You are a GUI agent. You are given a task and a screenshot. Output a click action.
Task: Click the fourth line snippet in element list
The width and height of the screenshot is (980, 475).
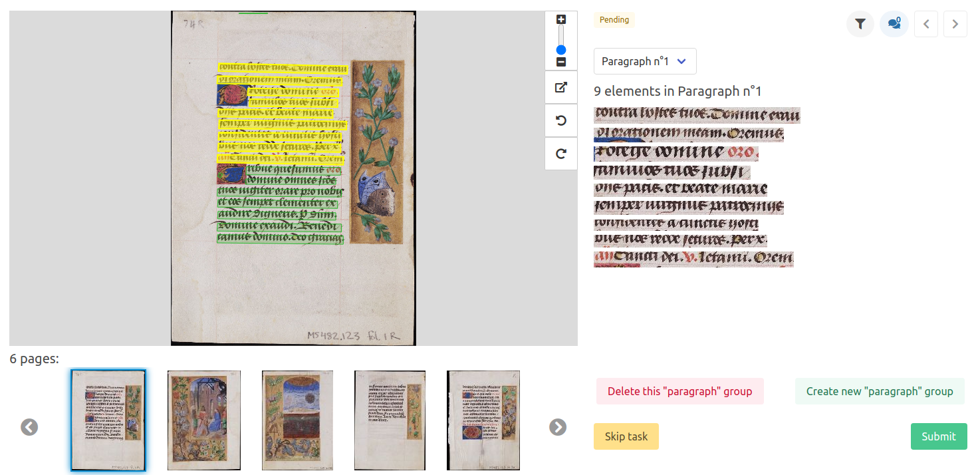[x=672, y=172]
